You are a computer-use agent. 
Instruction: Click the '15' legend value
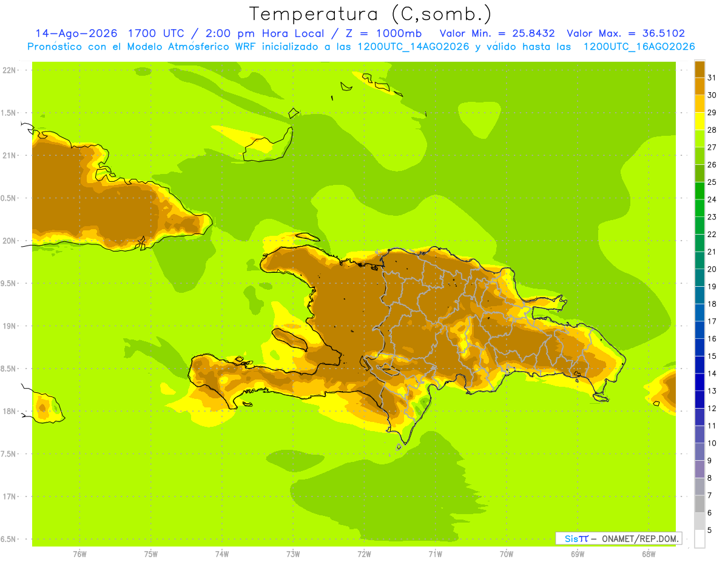(x=712, y=356)
